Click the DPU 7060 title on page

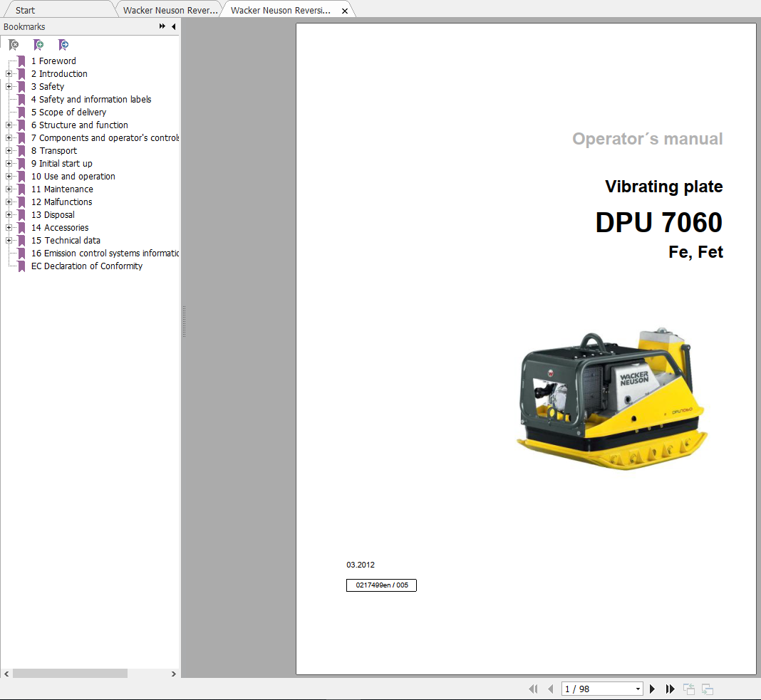658,222
